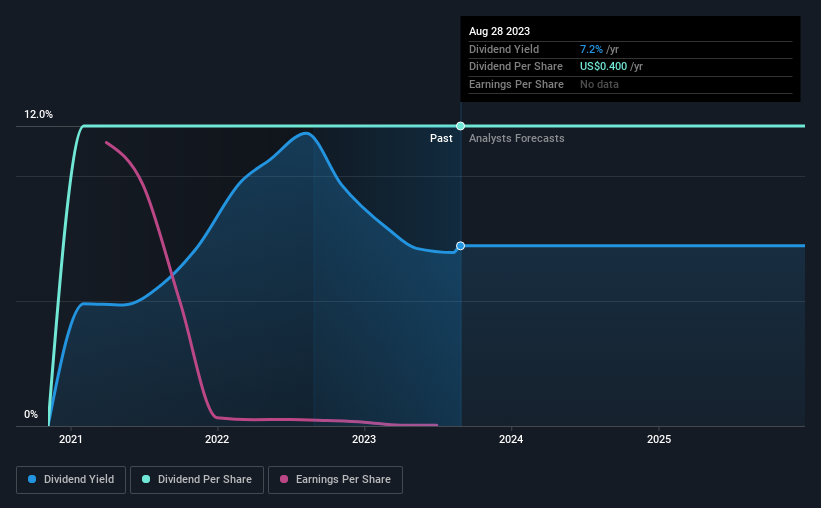Click the Analysts Forecasts label
This screenshot has width=821, height=508.
pos(516,138)
